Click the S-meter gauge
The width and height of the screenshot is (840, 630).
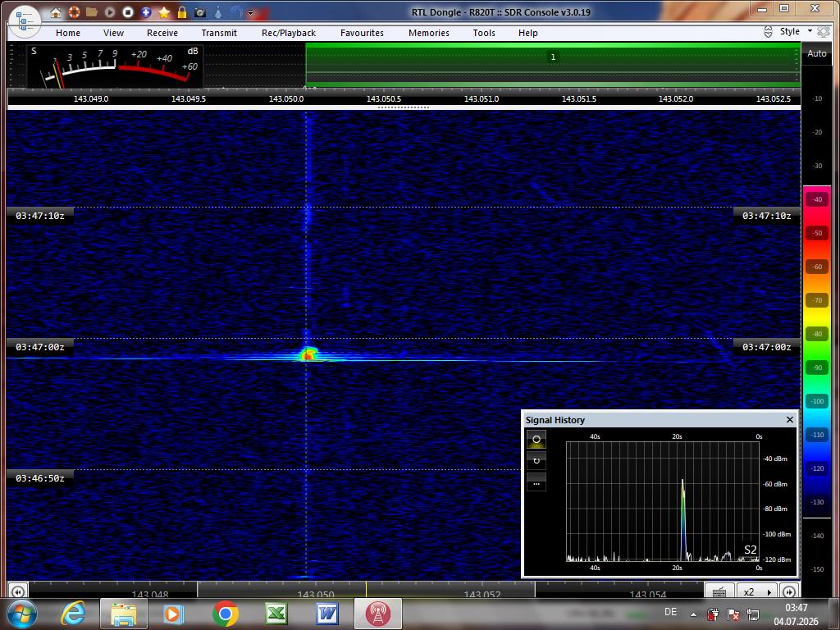pyautogui.click(x=115, y=66)
